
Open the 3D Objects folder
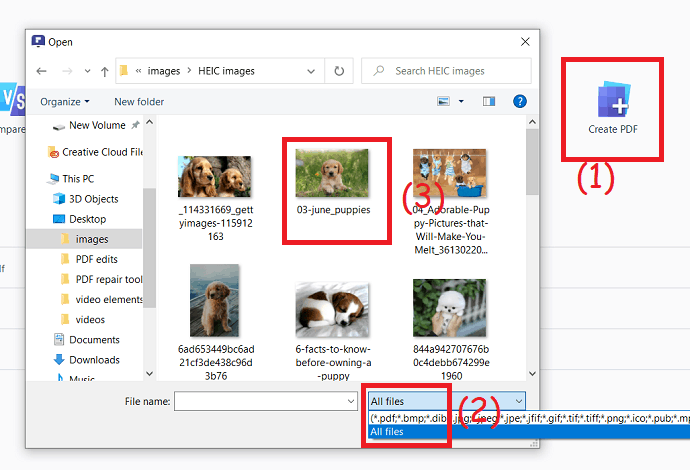(x=86, y=199)
